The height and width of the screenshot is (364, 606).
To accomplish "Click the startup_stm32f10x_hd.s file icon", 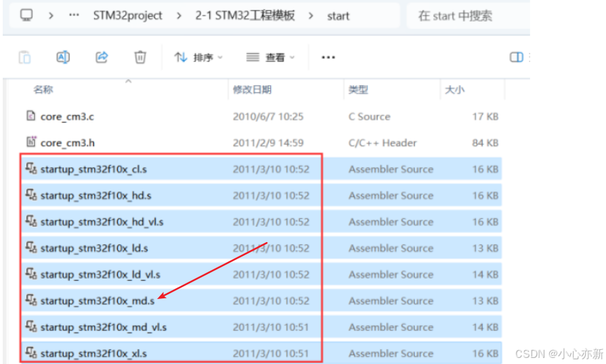I will [31, 194].
